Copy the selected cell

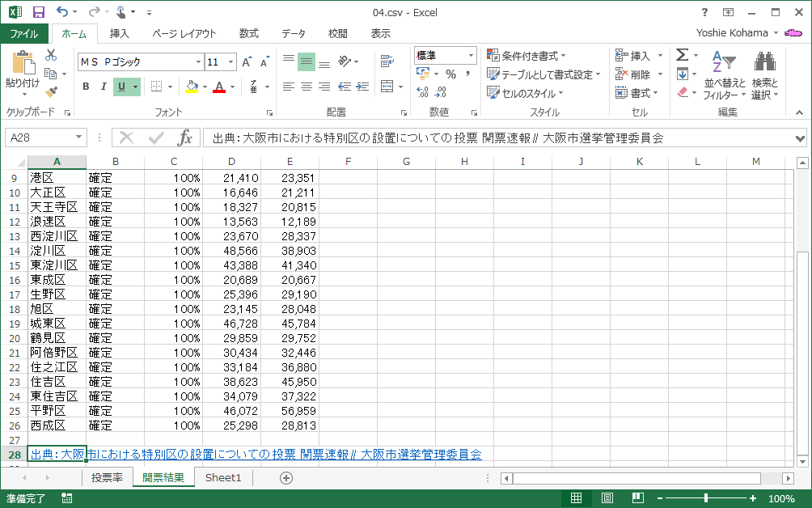51,74
